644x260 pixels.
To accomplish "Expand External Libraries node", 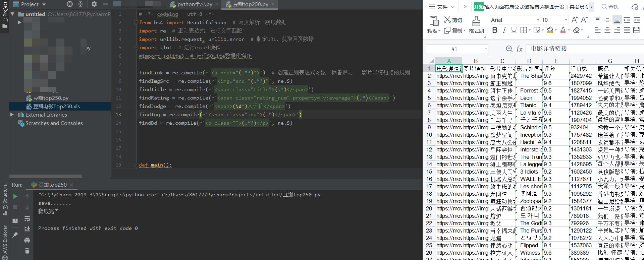I will (12, 115).
